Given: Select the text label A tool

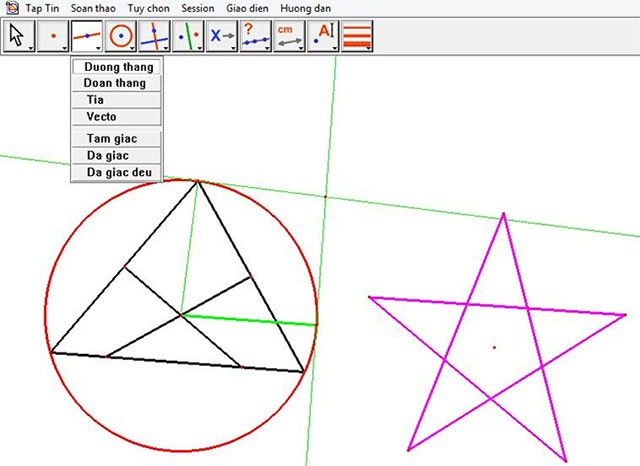Looking at the screenshot, I should point(324,37).
